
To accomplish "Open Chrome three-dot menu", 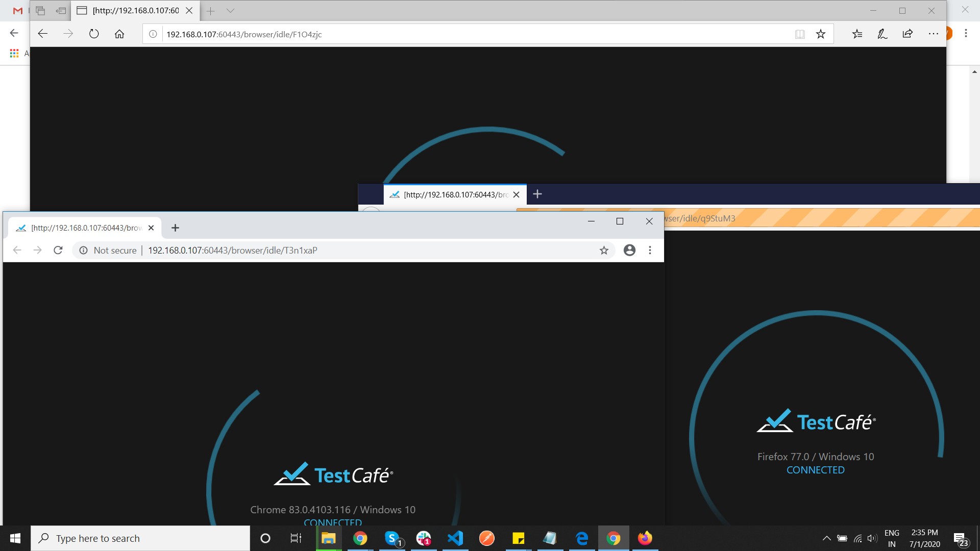I will click(650, 250).
